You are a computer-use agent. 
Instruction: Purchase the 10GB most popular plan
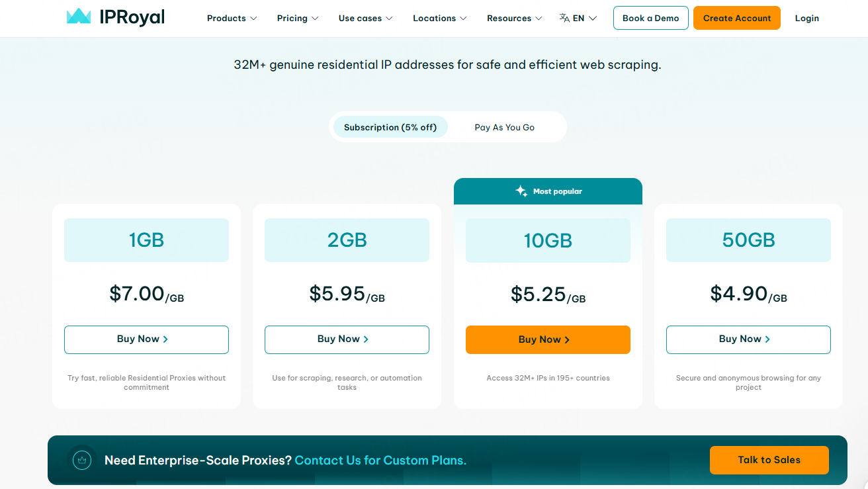pyautogui.click(x=548, y=340)
